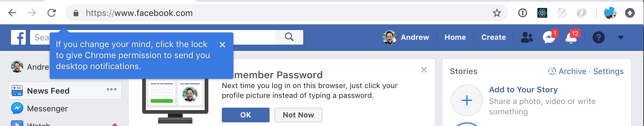Open Stories Settings link
644x126 pixels.
pyautogui.click(x=608, y=71)
